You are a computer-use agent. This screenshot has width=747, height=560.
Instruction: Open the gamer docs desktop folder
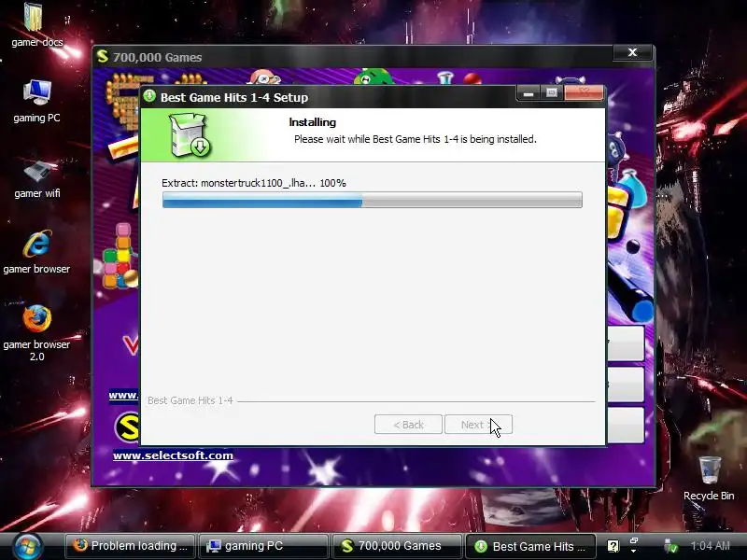click(x=35, y=25)
